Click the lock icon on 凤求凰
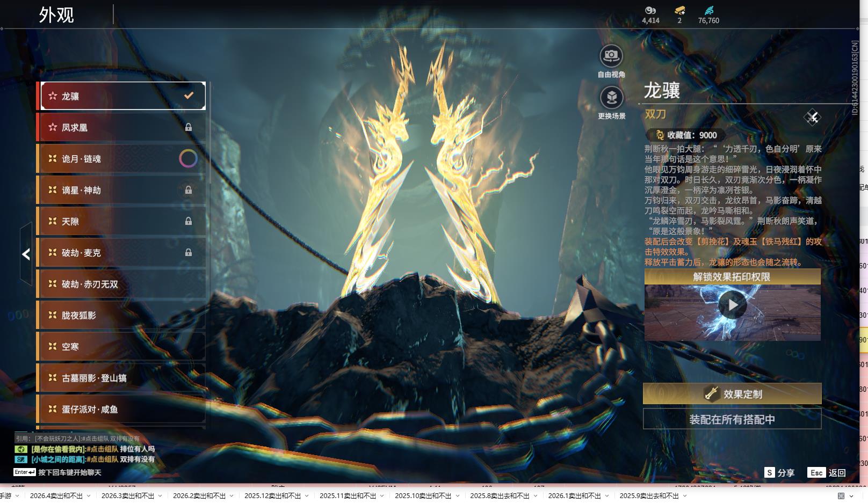The image size is (868, 504). (x=189, y=127)
